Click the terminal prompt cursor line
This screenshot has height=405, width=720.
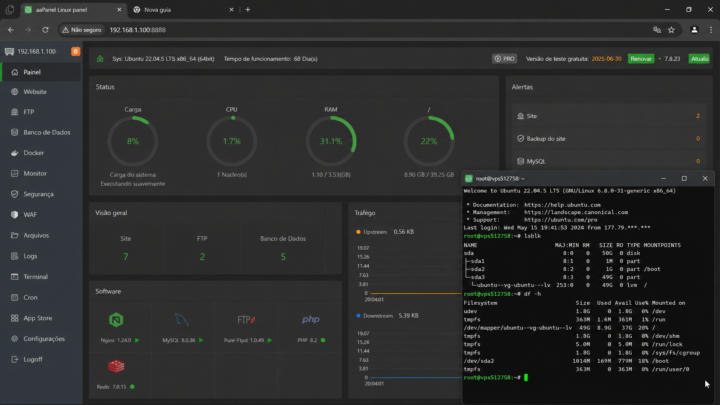tap(496, 377)
